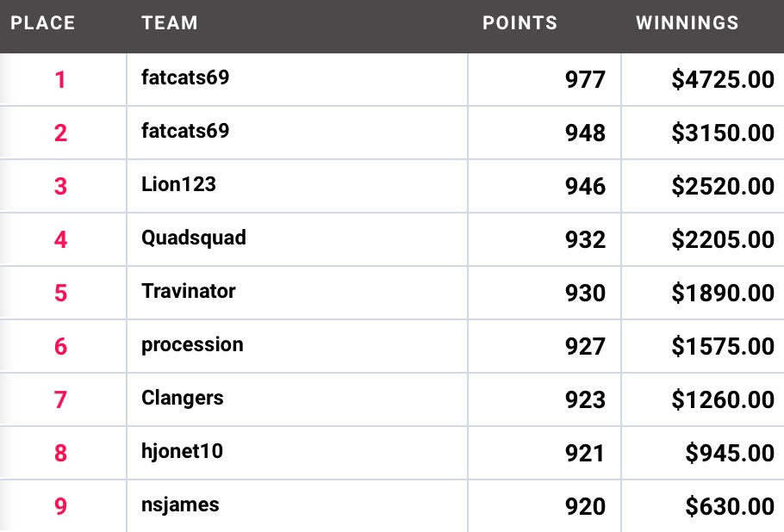Click the Clangers team name

click(x=183, y=399)
